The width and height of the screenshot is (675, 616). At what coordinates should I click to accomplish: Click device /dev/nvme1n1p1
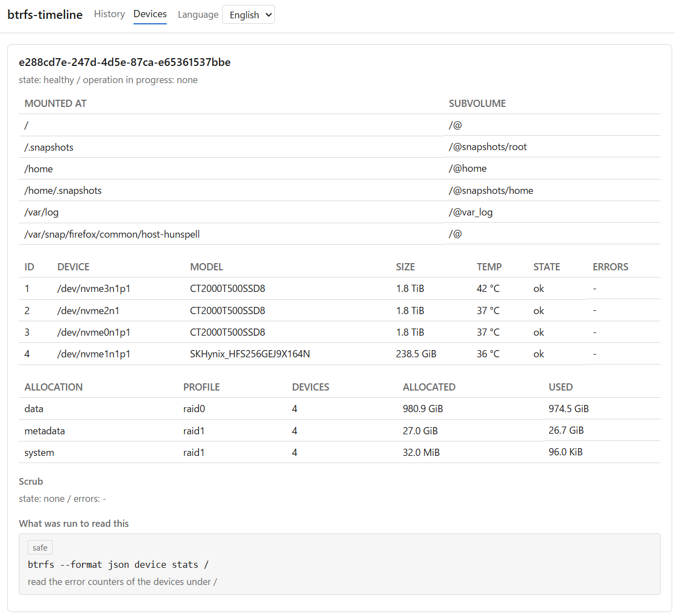click(x=94, y=354)
